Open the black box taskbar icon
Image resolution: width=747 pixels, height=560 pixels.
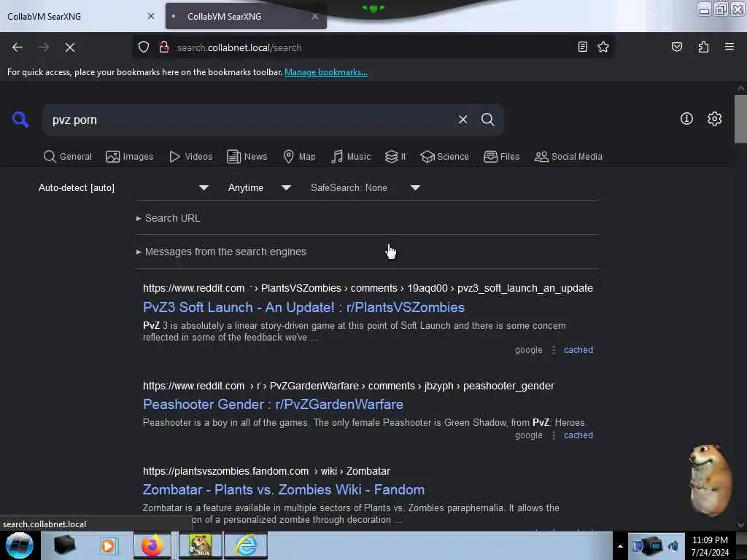[x=64, y=545]
